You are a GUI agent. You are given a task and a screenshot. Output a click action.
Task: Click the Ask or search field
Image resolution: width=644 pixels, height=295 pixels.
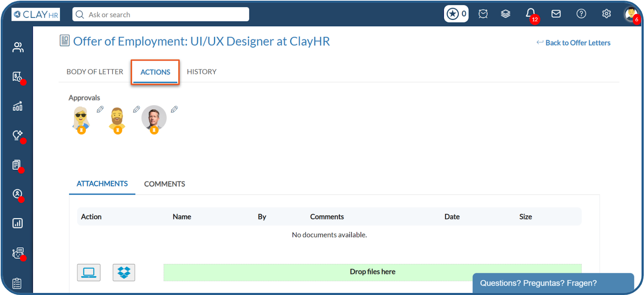(161, 15)
